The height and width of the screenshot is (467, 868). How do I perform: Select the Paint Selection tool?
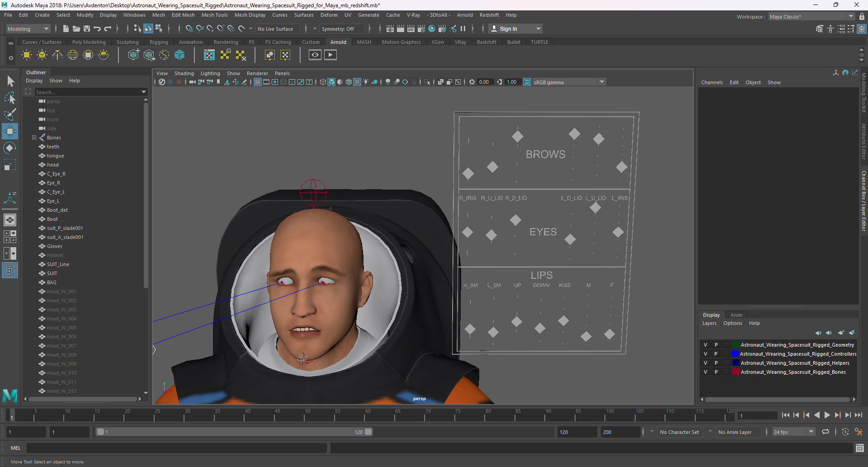coord(10,114)
